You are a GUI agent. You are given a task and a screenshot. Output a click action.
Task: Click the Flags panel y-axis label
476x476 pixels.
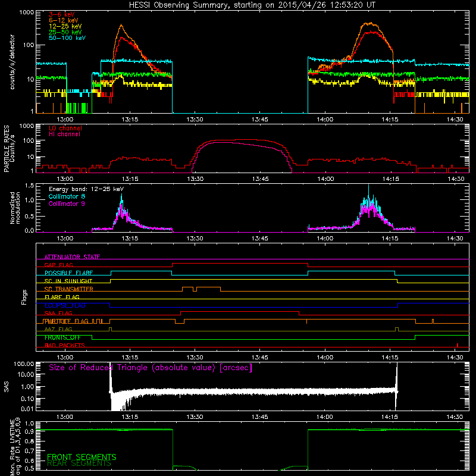pos(24,297)
